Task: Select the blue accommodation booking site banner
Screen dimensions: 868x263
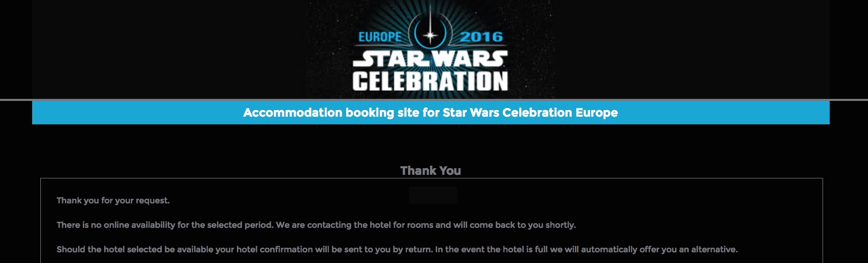Action: 431,113
